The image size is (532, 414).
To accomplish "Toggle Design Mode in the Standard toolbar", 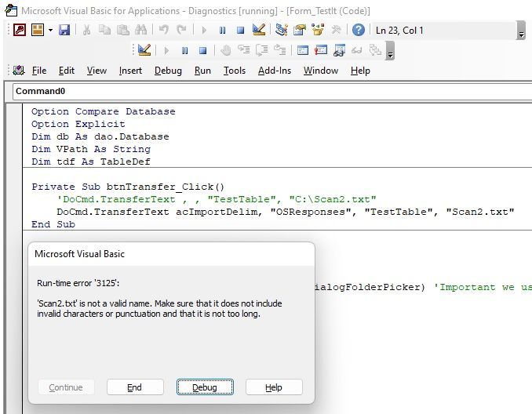I will (259, 30).
